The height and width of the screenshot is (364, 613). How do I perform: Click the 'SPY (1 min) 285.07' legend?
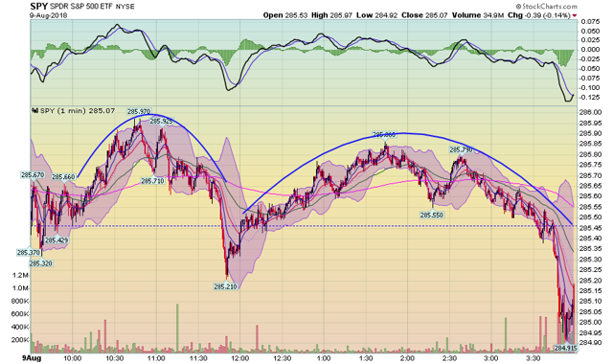coord(78,111)
